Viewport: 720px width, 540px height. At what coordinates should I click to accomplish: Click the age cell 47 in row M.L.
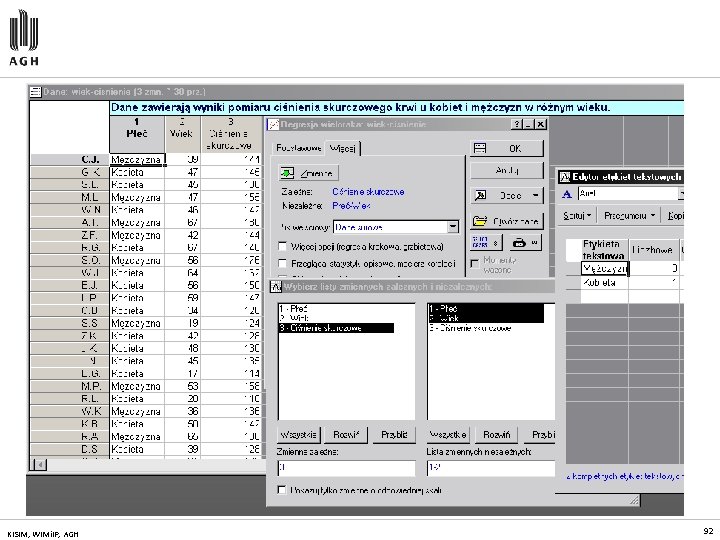[x=182, y=197]
